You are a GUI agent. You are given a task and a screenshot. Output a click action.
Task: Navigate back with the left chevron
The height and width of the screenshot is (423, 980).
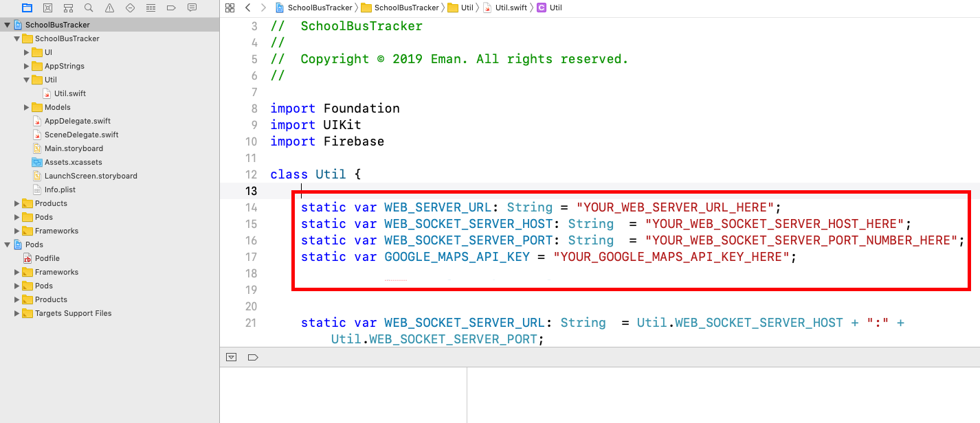point(247,8)
